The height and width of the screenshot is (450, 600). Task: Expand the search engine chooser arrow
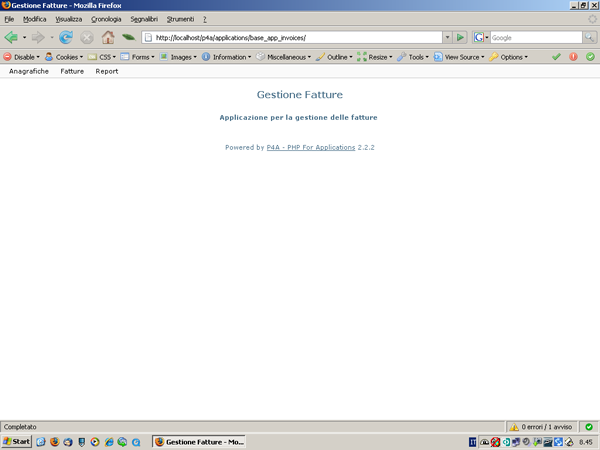coord(487,38)
